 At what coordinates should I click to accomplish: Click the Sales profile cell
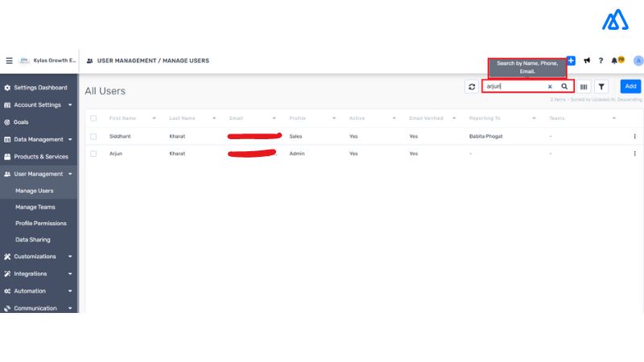click(x=295, y=136)
